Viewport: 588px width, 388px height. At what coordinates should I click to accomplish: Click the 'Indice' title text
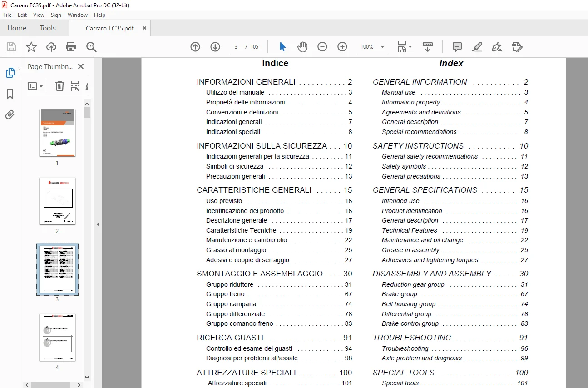pyautogui.click(x=275, y=64)
